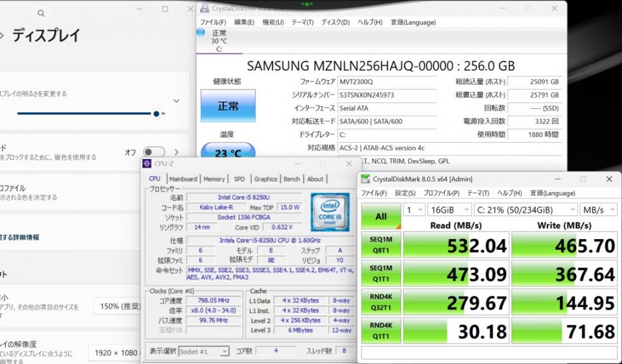Open the test size dropdown showing 16GiB
Screen dimensions: 622x364
(450, 210)
